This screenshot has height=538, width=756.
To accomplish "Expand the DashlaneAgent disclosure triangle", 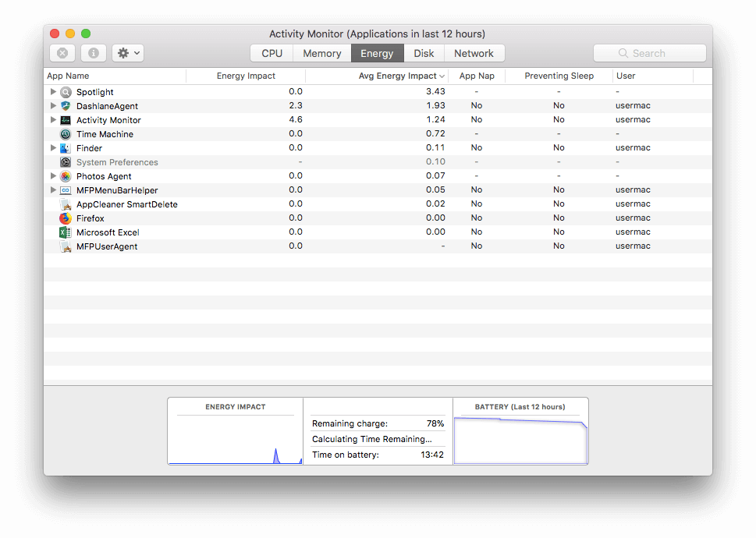I will 53,105.
